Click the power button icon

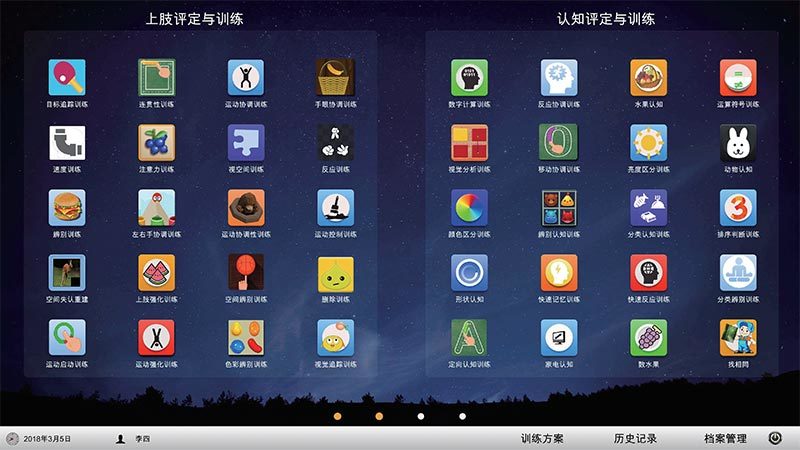(x=775, y=438)
